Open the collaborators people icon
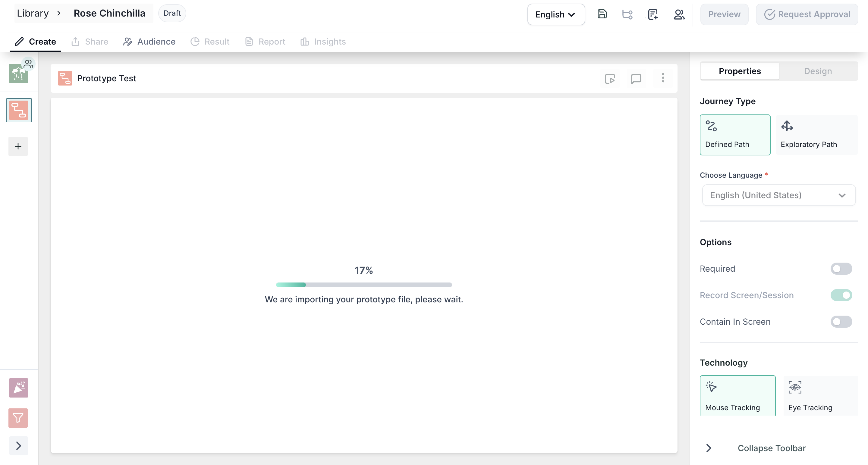868x465 pixels. 679,14
